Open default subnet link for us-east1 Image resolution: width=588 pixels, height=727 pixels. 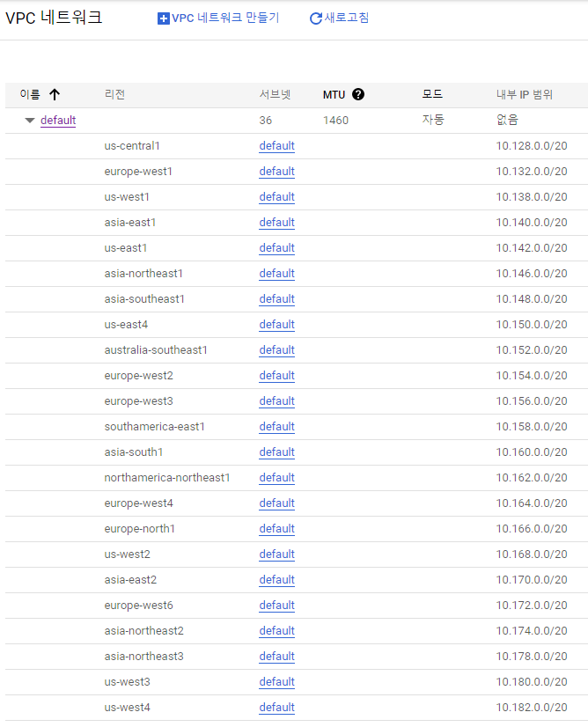[277, 247]
